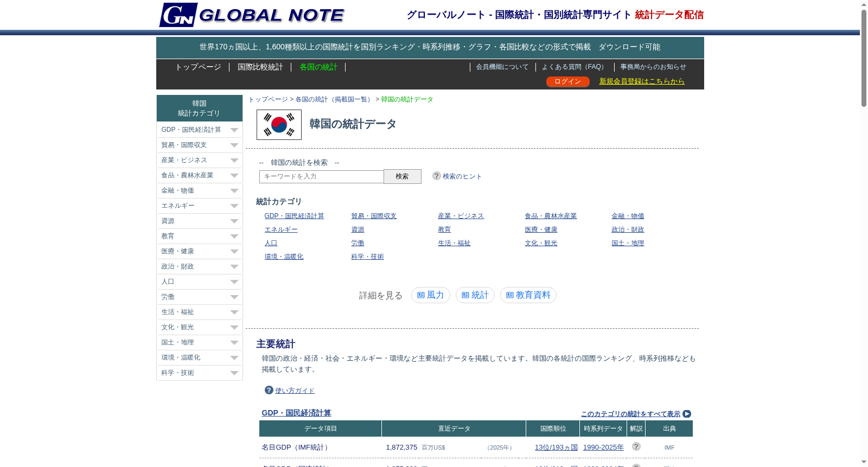This screenshot has height=467, width=868.
Task: Click the Global Note logo
Action: pos(252,15)
